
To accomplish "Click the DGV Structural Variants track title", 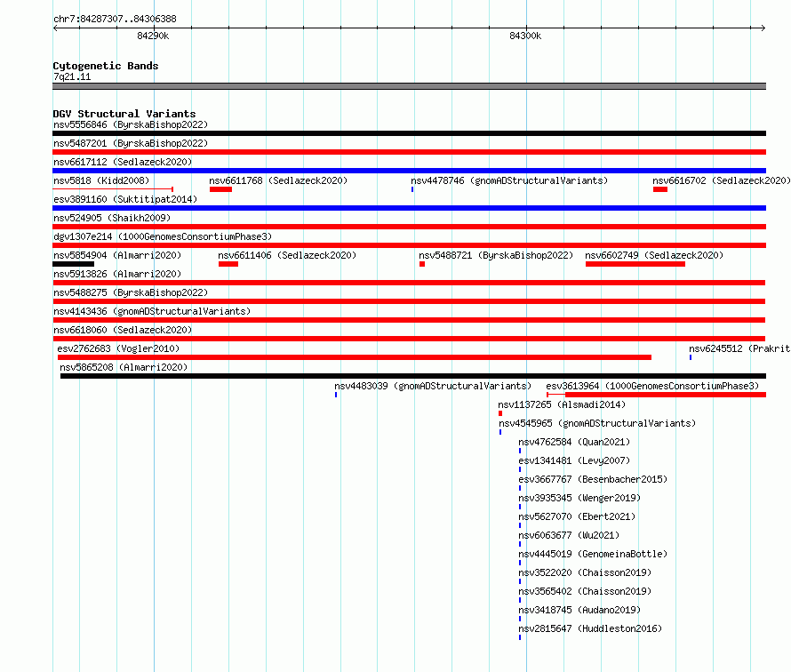I will tap(124, 114).
